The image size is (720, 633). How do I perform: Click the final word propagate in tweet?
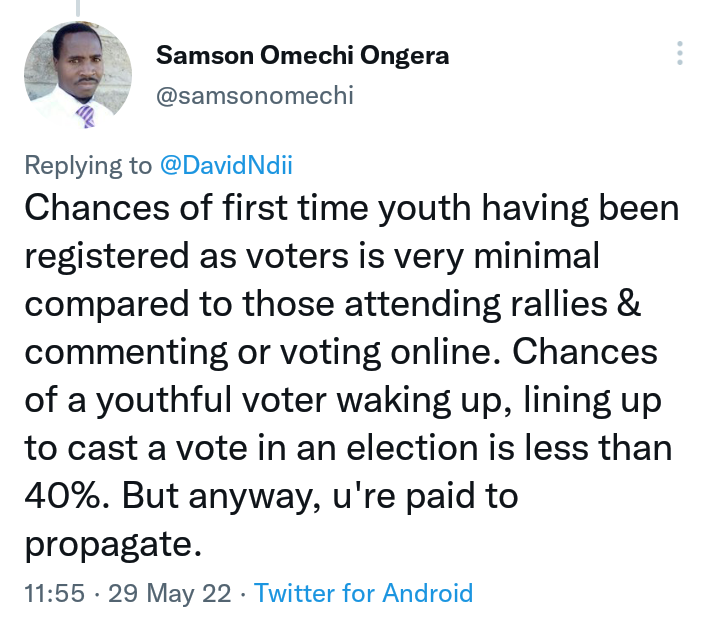[113, 545]
